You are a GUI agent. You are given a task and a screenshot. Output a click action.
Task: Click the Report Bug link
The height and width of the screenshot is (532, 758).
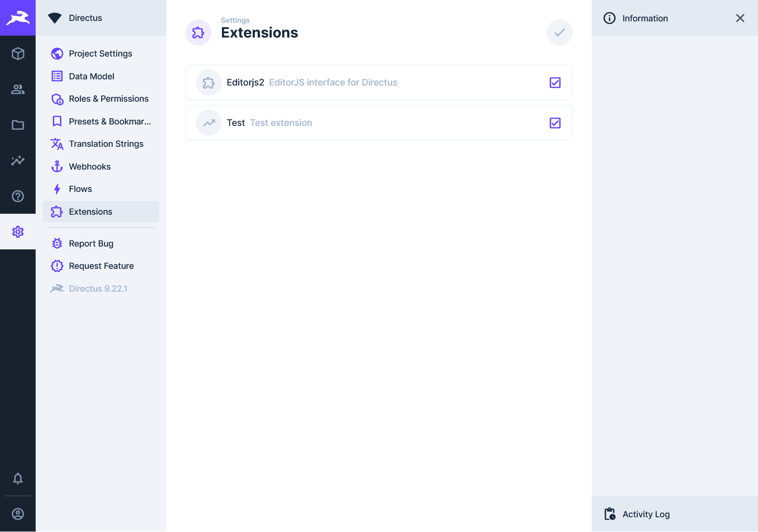pyautogui.click(x=101, y=243)
